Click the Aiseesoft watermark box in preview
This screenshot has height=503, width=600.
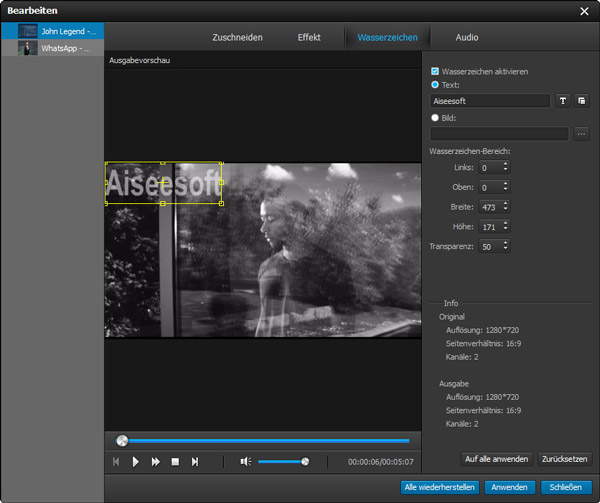point(163,183)
